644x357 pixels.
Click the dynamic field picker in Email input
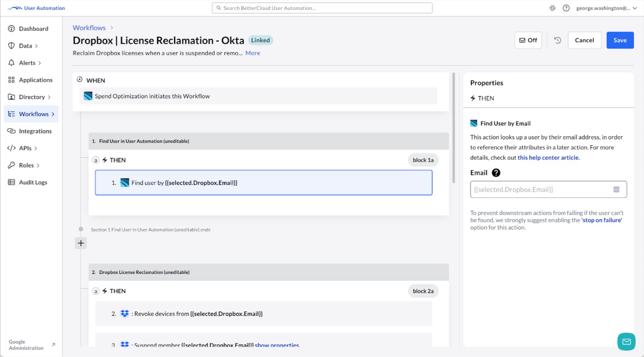[x=616, y=189]
